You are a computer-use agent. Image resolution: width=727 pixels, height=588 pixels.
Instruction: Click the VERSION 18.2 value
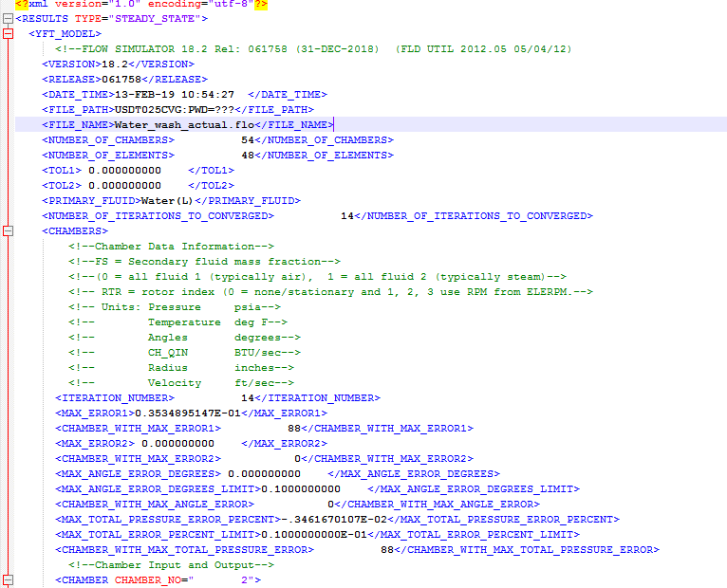tap(113, 64)
